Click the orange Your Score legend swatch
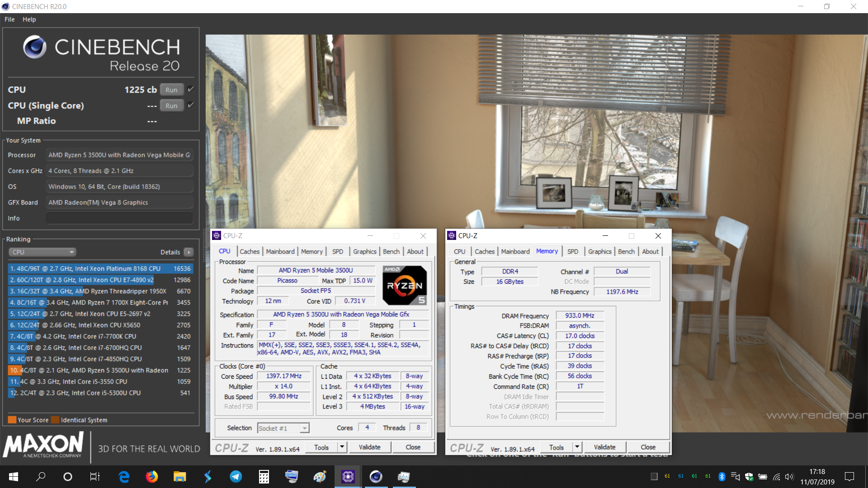This screenshot has width=868, height=488. click(12, 420)
